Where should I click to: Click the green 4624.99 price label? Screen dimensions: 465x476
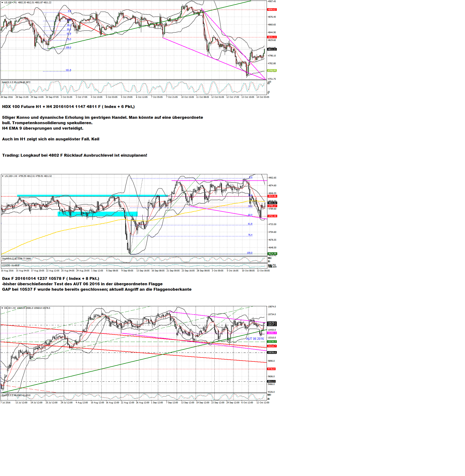tap(272, 254)
